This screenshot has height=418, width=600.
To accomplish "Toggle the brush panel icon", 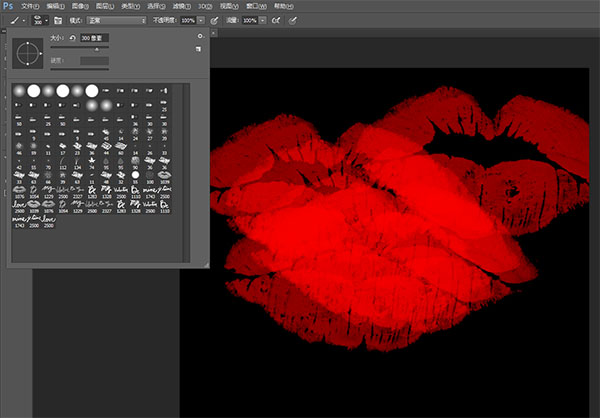I will pos(58,19).
